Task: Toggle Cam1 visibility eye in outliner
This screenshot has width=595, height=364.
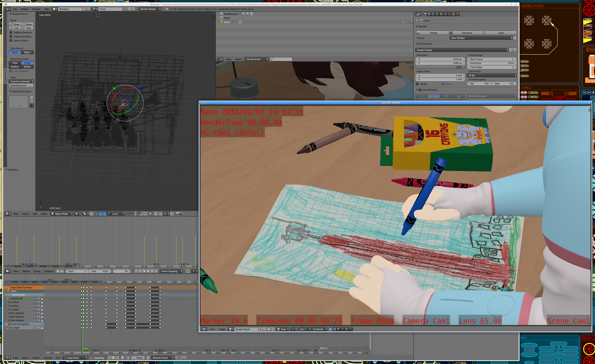Action: click(403, 22)
